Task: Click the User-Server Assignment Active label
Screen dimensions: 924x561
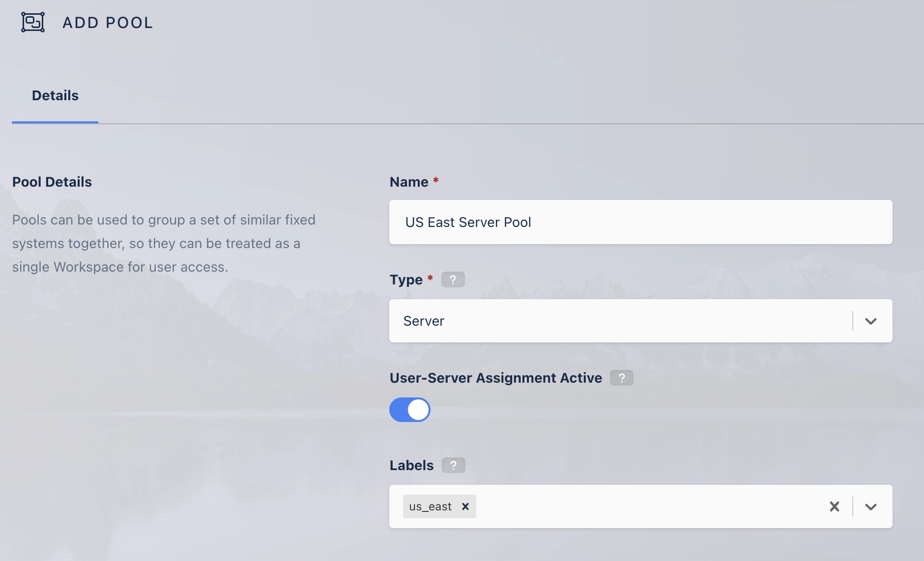Action: coord(495,378)
